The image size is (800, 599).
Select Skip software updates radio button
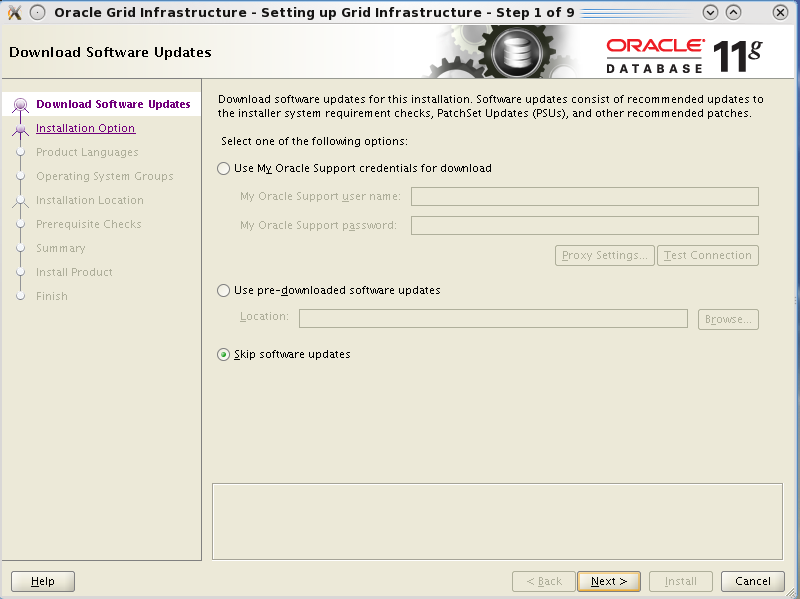[223, 355]
